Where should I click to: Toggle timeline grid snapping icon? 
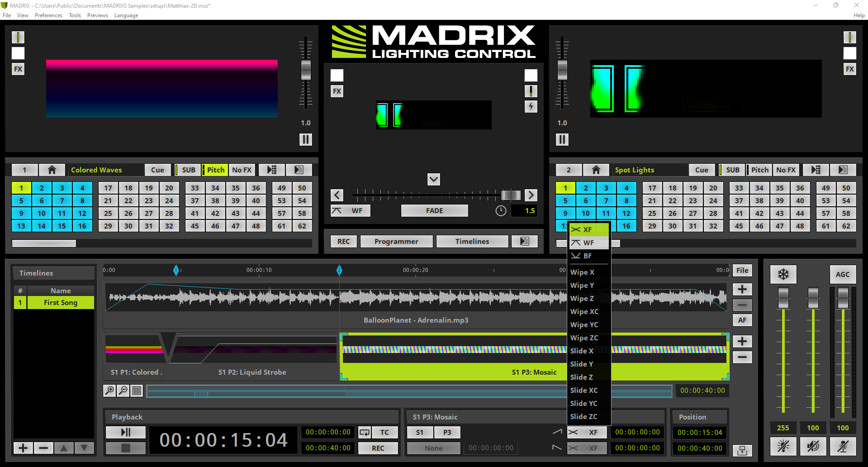click(x=137, y=391)
